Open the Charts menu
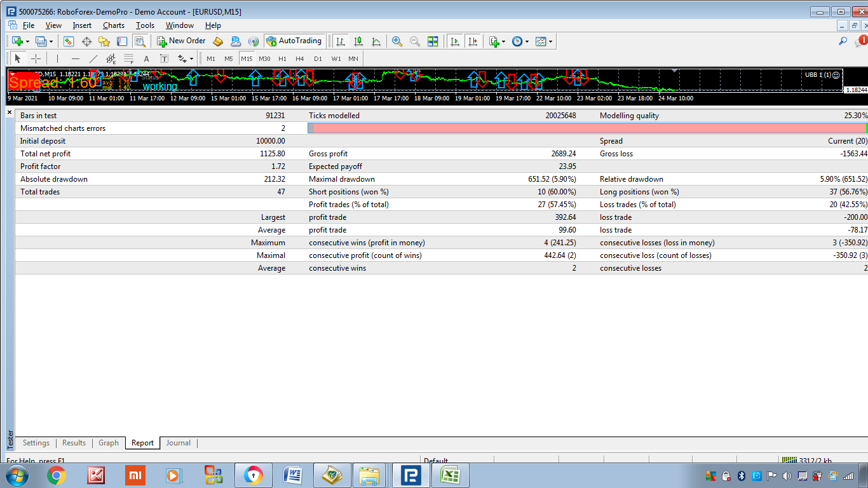 tap(114, 25)
